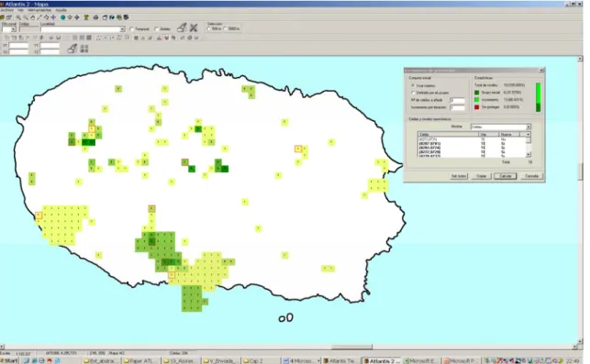590x364 pixels.
Task: Open the Herramientas menu
Action: click(x=39, y=10)
